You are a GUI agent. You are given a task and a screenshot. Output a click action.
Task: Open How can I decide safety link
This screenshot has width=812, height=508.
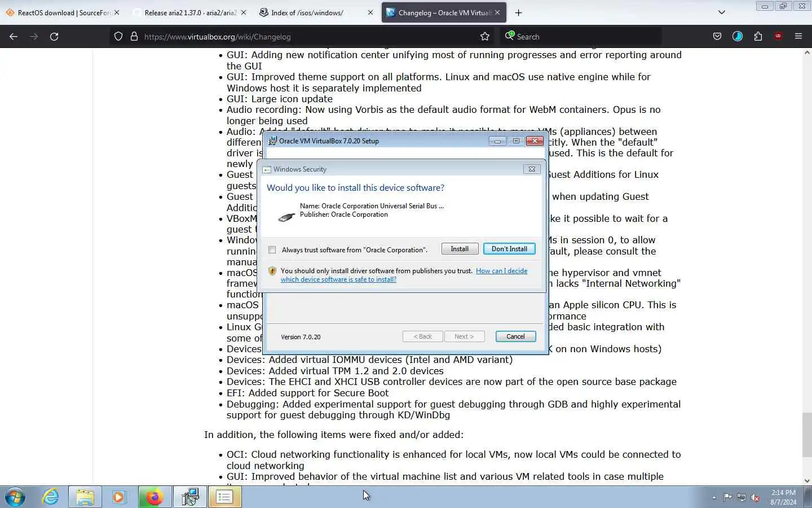(404, 275)
